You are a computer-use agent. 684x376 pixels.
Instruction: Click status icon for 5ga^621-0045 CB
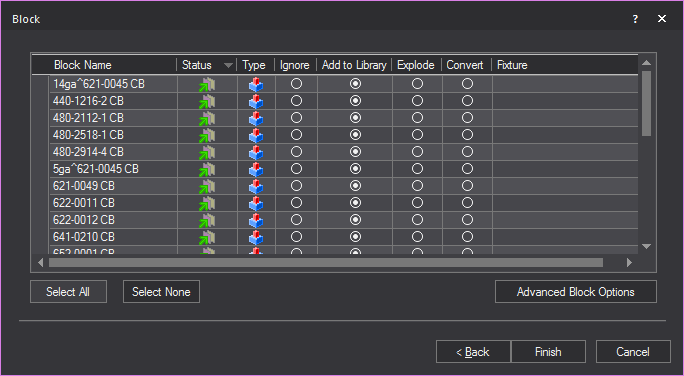tap(207, 169)
